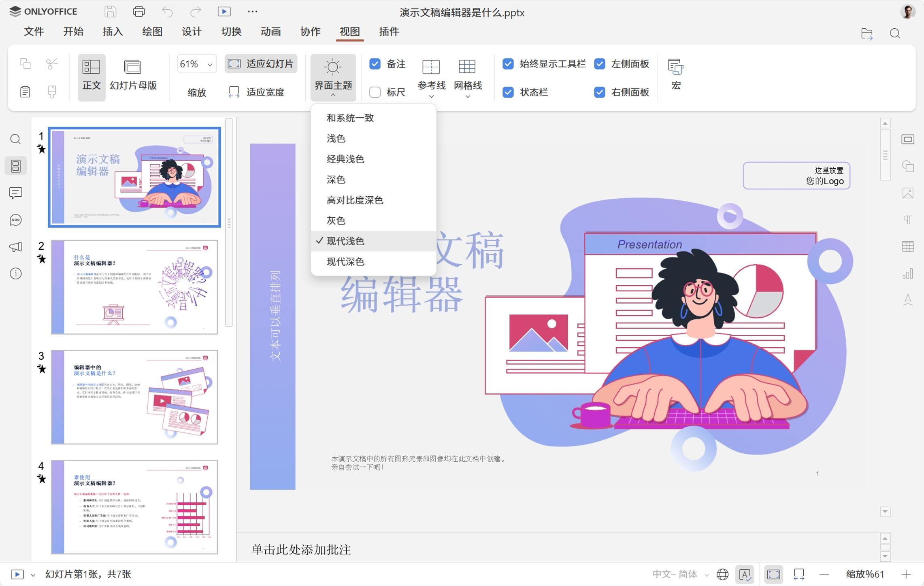The height and width of the screenshot is (586, 924).
Task: Open feedback megaphone icon in sidebar
Action: click(15, 247)
